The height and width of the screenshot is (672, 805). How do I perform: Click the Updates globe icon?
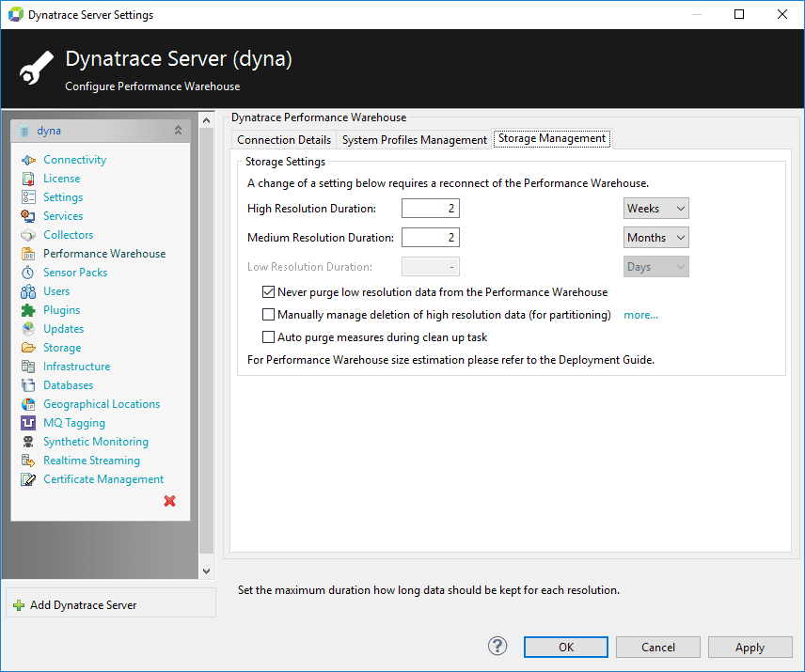pos(28,329)
